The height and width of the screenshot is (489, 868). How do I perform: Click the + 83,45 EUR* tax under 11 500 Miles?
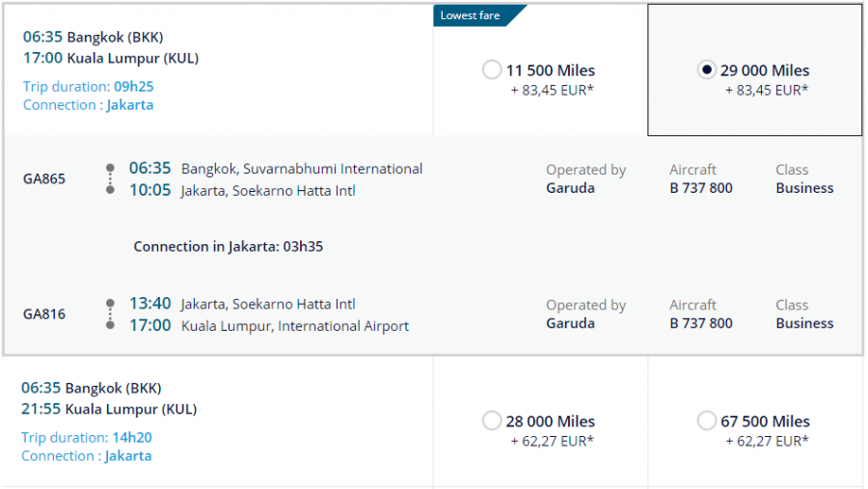(553, 91)
